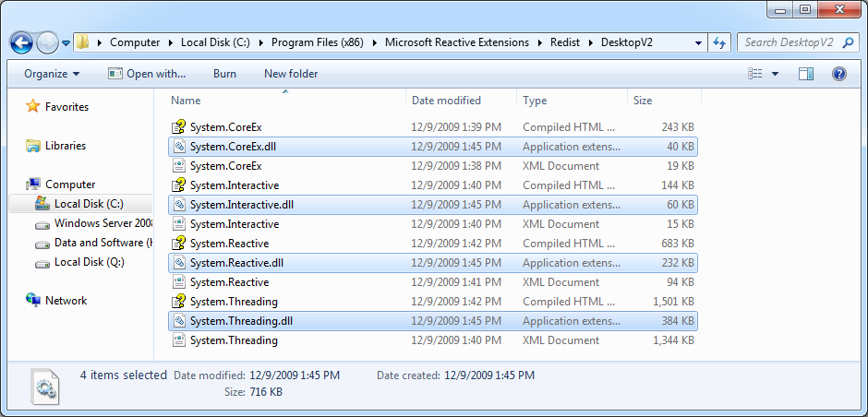Screen dimensions: 868x417
Task: Select Favorites in the navigation pane
Action: [x=67, y=107]
